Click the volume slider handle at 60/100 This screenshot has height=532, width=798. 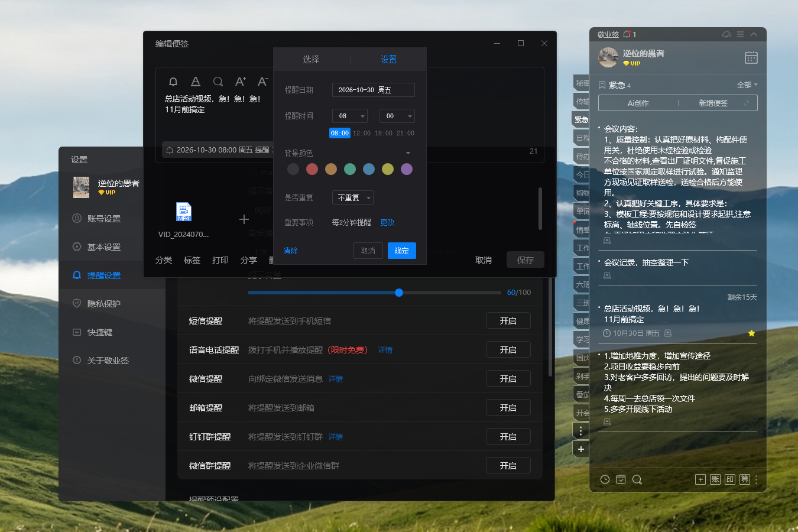[x=399, y=293]
